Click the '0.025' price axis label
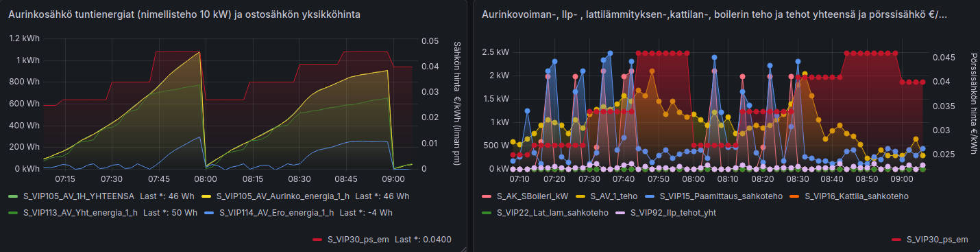The width and height of the screenshot is (980, 252). 944,154
